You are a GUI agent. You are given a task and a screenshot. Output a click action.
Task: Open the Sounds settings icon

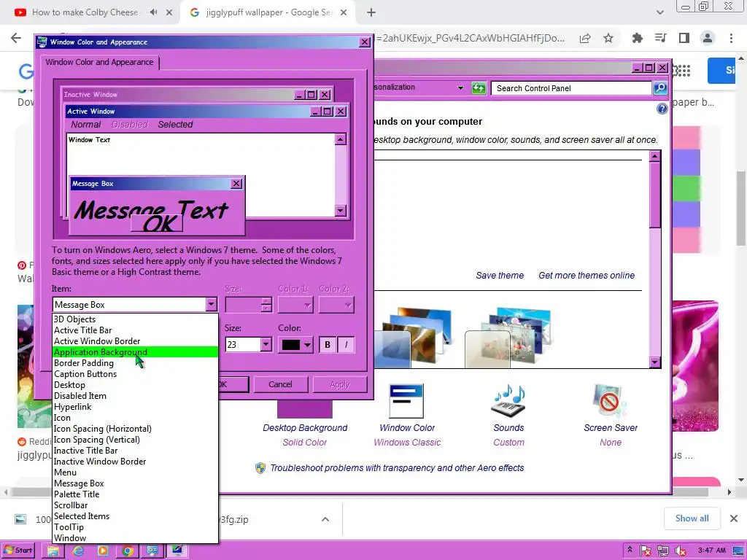pos(508,401)
